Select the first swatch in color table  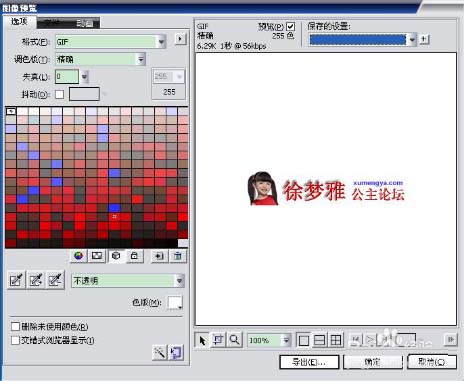pyautogui.click(x=11, y=111)
